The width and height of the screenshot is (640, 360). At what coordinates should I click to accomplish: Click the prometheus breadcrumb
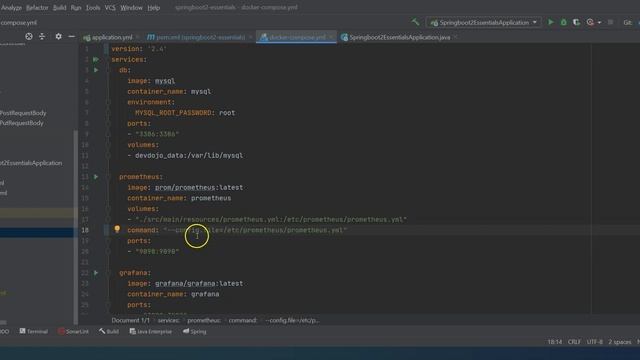click(204, 320)
